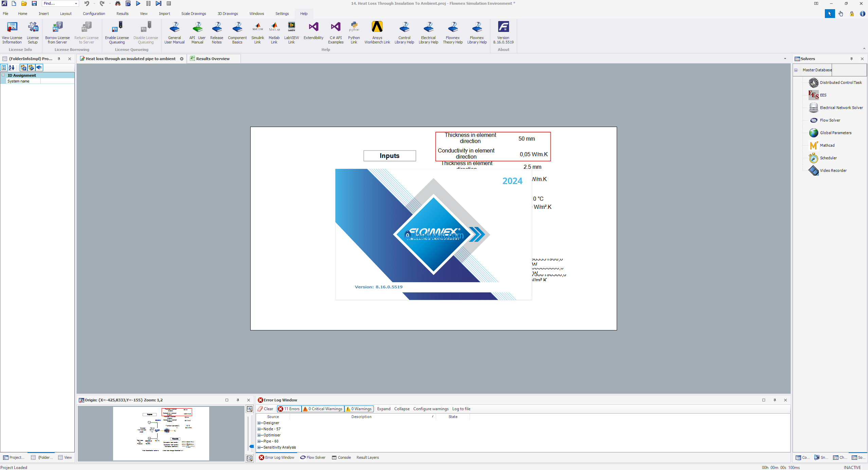Click the step-forward simulation button
868x470 pixels.
[x=159, y=3]
